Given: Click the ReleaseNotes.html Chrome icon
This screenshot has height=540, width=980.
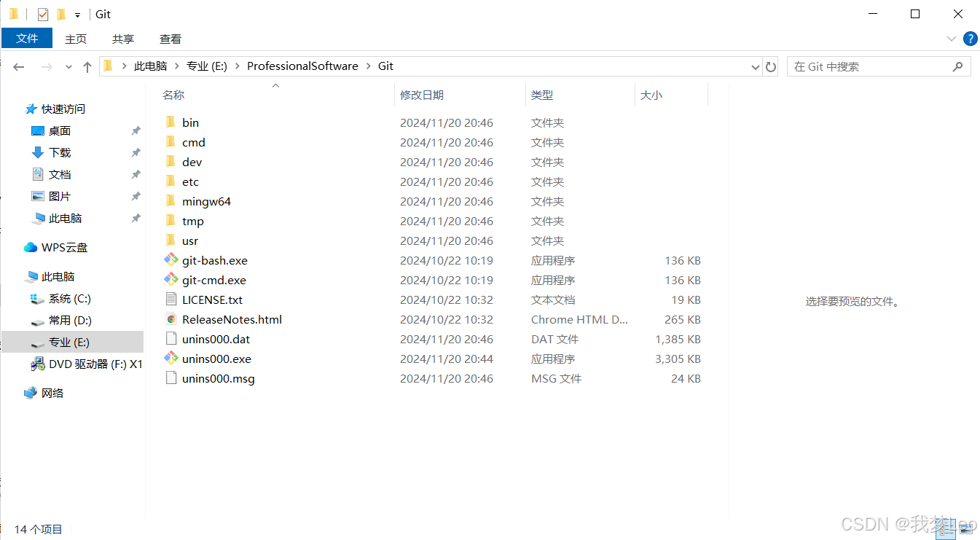Looking at the screenshot, I should click(171, 318).
